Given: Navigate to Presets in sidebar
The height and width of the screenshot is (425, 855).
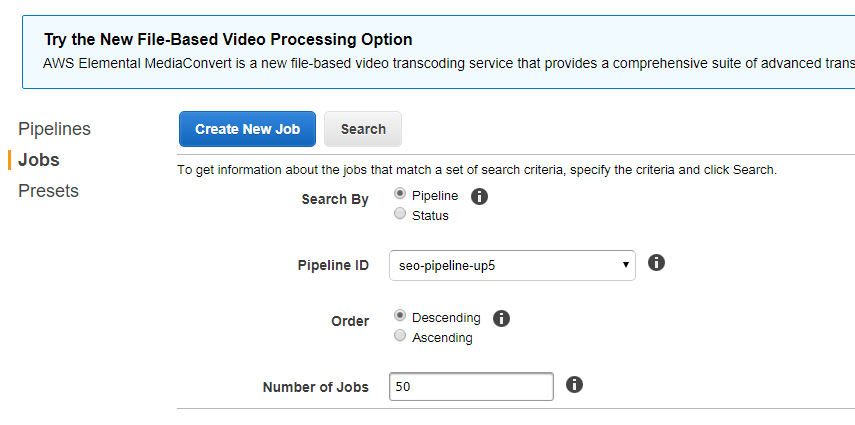Looking at the screenshot, I should (49, 191).
